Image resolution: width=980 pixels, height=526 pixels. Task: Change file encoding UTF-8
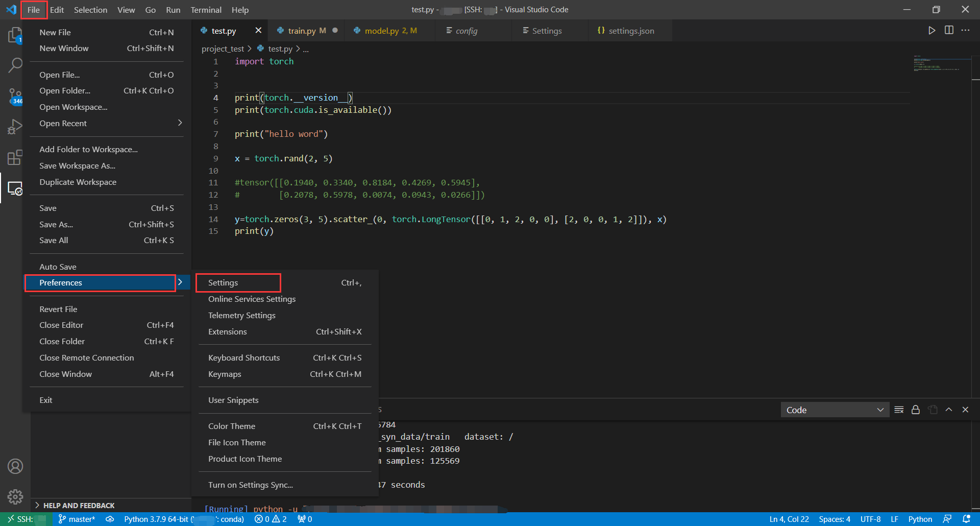(x=870, y=519)
